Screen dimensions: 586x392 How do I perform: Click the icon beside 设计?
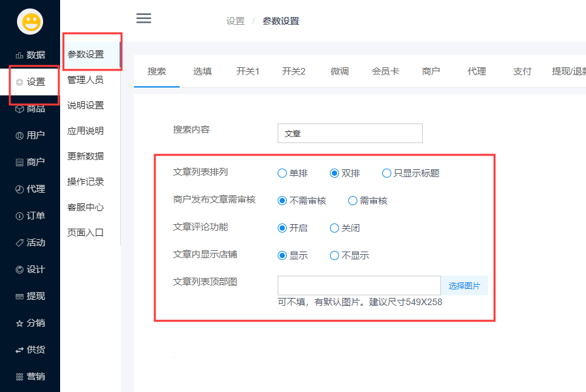pyautogui.click(x=20, y=270)
